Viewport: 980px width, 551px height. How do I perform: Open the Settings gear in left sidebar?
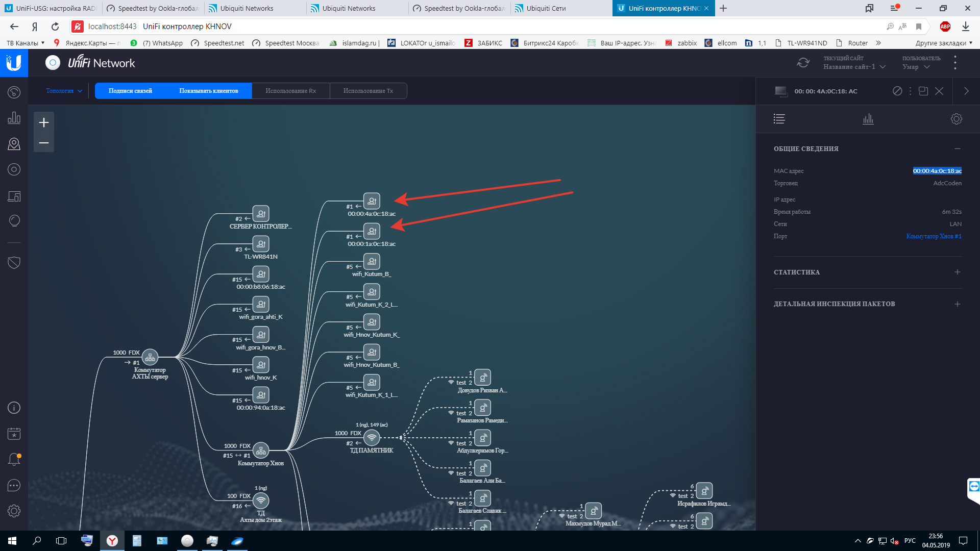coord(14,511)
